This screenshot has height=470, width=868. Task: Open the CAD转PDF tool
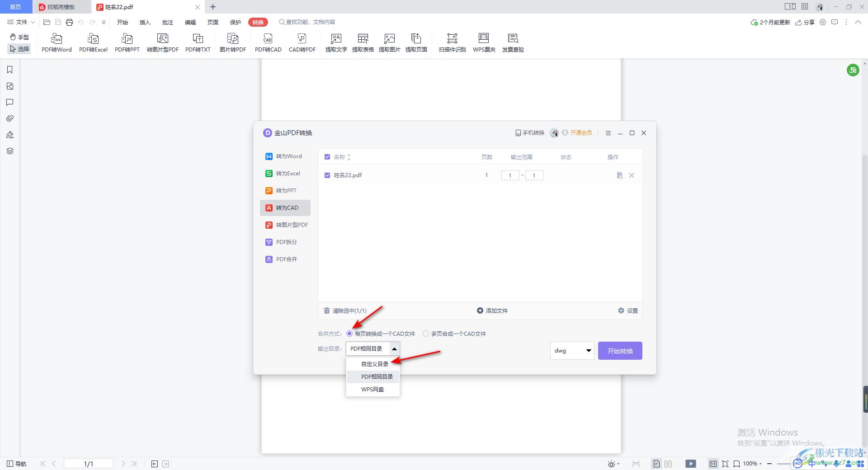pyautogui.click(x=302, y=43)
